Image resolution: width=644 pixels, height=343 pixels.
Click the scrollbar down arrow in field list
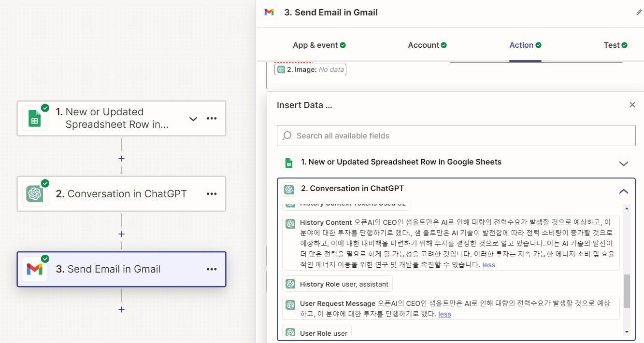[627, 332]
